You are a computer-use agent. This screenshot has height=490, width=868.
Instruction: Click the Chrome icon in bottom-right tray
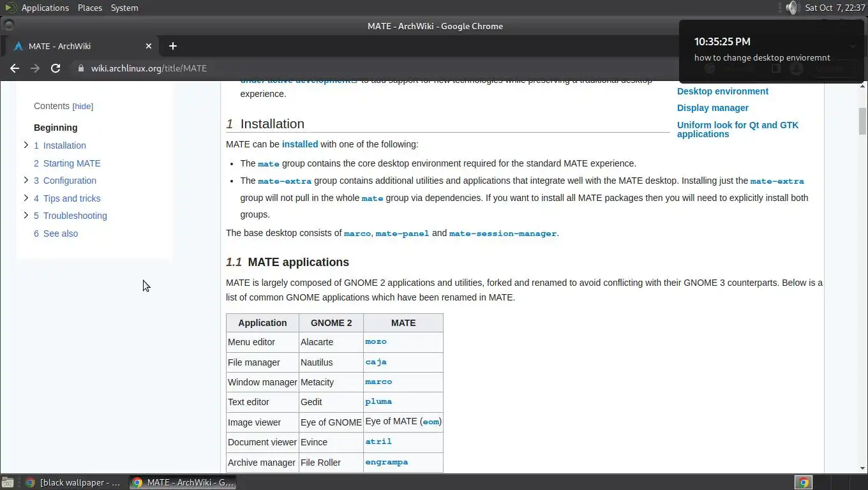[x=804, y=483]
